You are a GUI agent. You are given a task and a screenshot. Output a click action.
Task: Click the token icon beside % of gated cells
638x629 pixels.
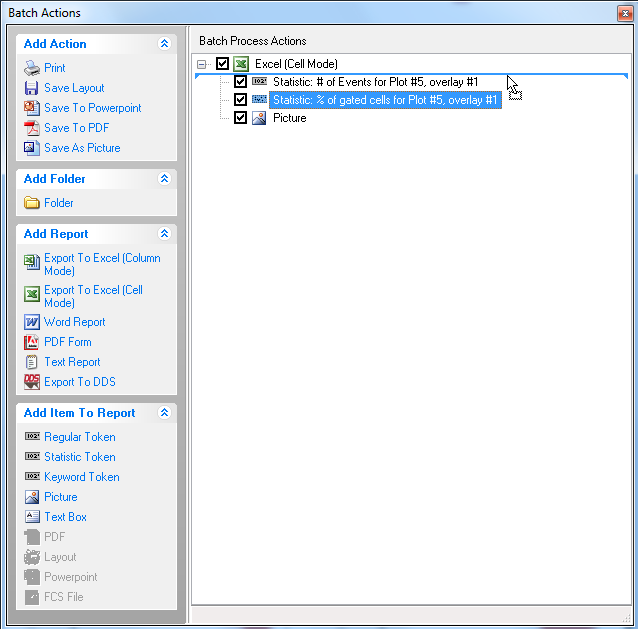click(x=259, y=99)
